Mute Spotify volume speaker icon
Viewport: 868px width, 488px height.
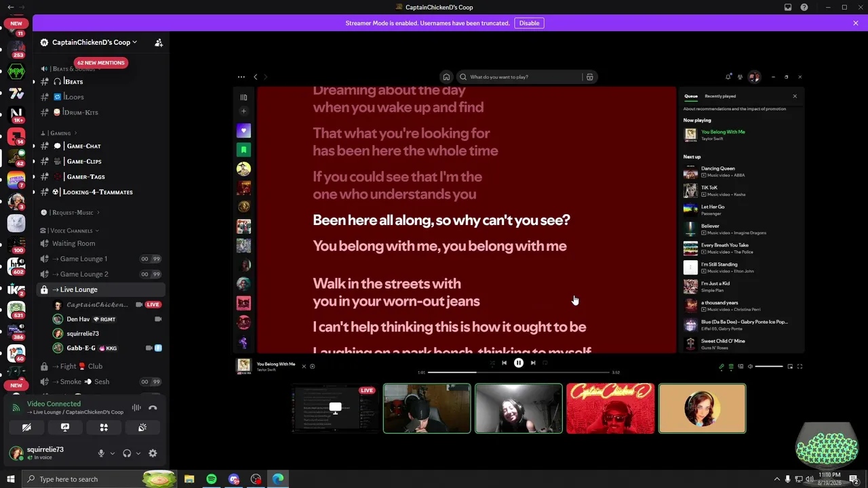pyautogui.click(x=750, y=367)
